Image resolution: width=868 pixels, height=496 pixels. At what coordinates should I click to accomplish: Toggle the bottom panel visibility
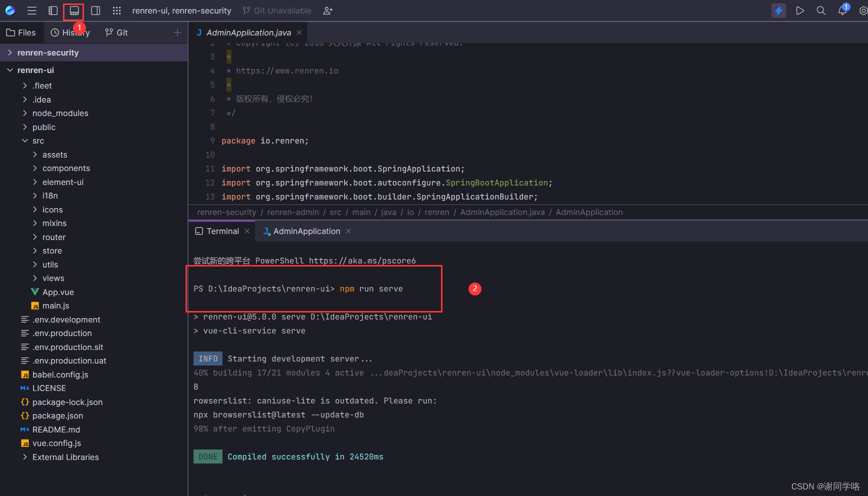[74, 10]
